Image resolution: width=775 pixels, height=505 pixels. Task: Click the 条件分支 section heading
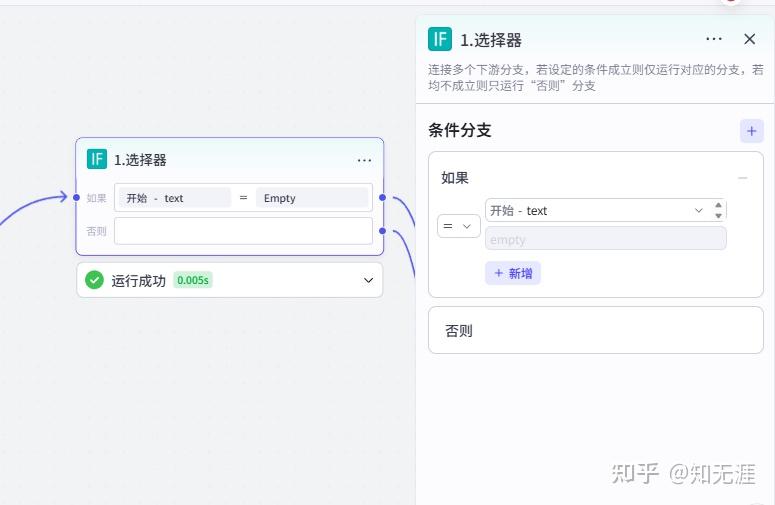pos(460,130)
